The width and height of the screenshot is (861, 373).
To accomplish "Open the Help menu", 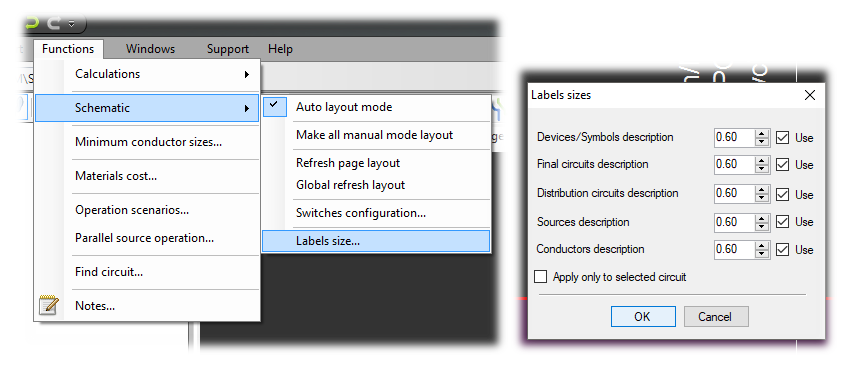I will tap(280, 49).
